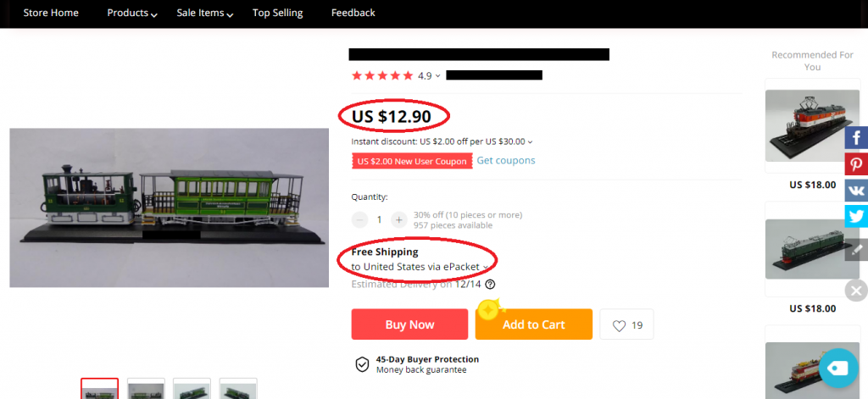Screen dimensions: 868x399
Task: Share product on Pinterest
Action: [856, 164]
